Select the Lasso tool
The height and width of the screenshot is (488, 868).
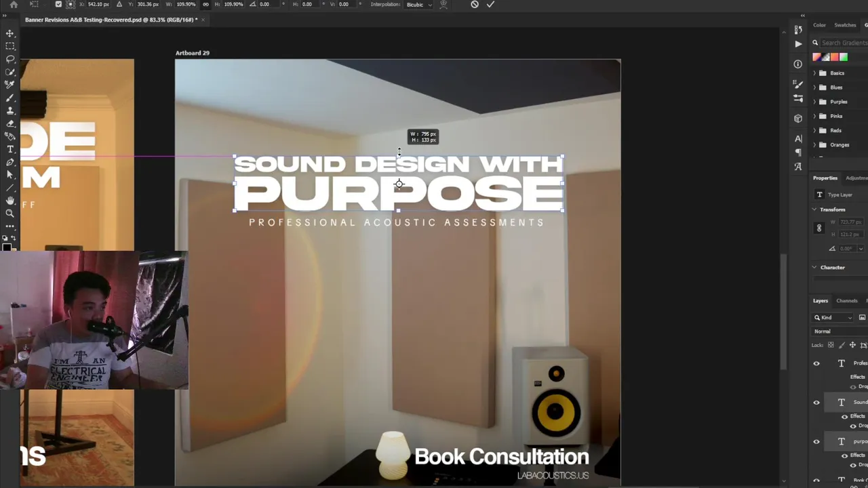[x=10, y=59]
